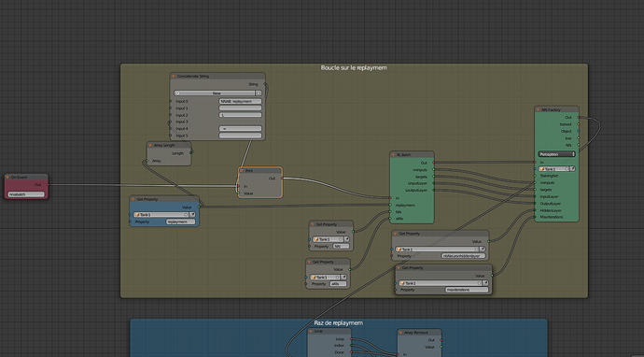Collapse the Array Length node
644x357 pixels.
point(150,145)
